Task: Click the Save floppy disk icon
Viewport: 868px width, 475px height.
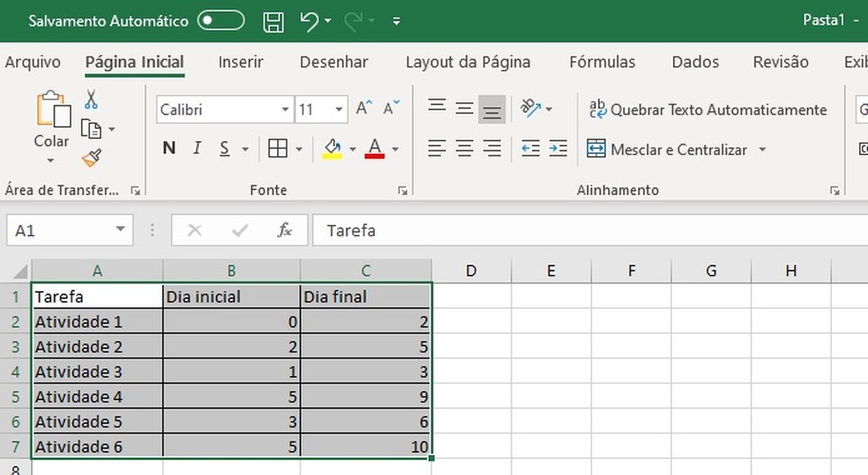Action: point(274,21)
